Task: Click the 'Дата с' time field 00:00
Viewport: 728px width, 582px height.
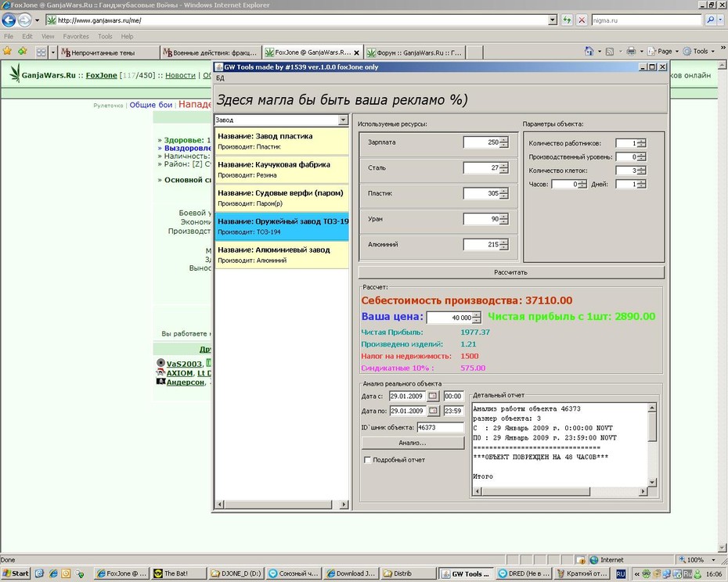Action: (x=453, y=396)
